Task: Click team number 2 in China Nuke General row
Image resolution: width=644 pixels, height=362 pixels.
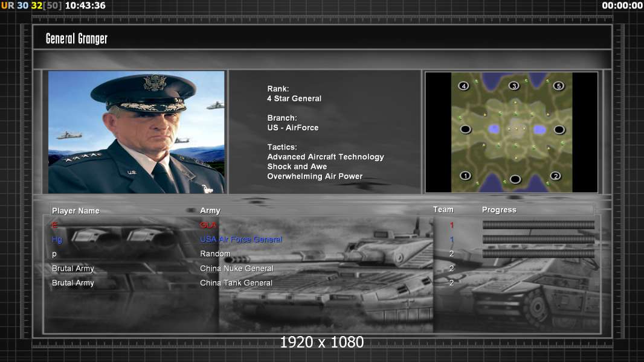Action: (451, 268)
